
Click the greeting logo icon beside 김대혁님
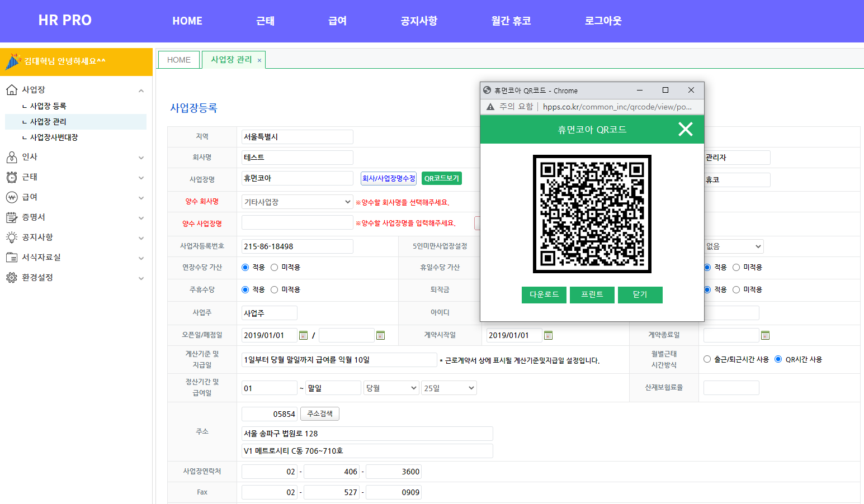13,61
